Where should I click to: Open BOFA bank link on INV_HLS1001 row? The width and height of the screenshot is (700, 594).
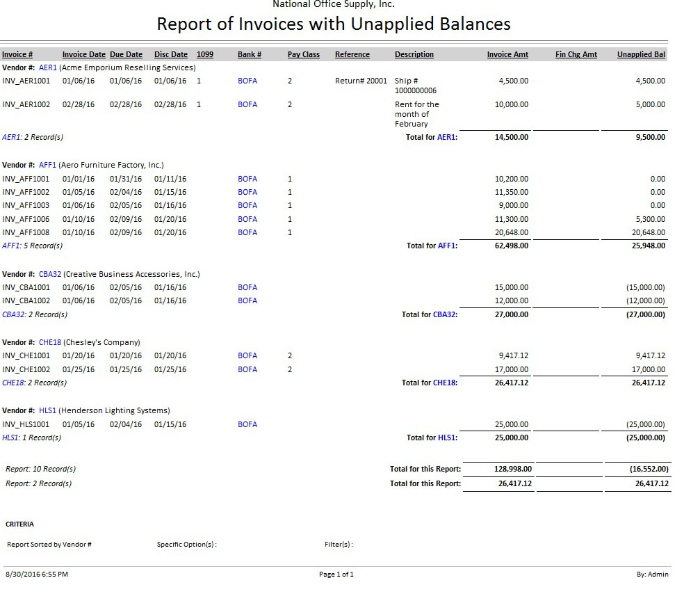coord(247,424)
